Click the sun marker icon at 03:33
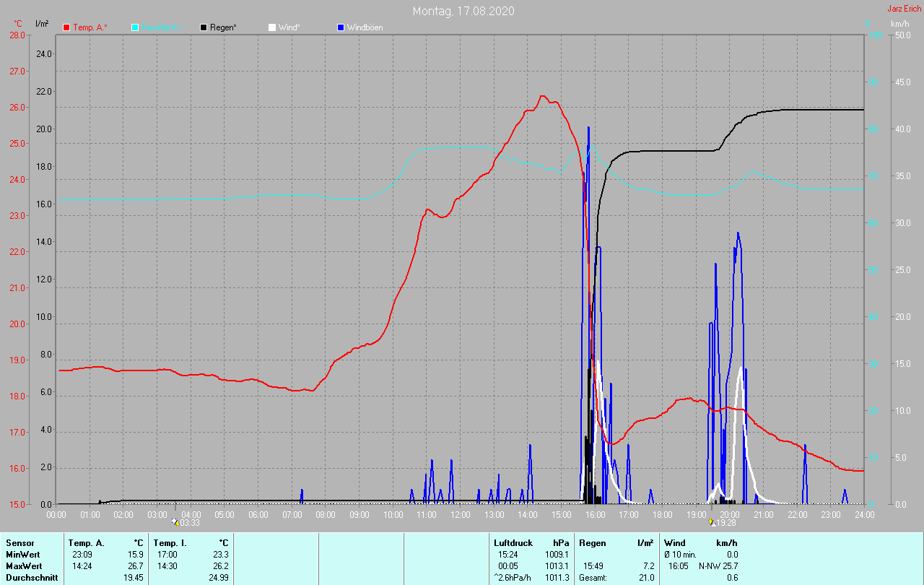The height and width of the screenshot is (585, 924). coord(175,521)
